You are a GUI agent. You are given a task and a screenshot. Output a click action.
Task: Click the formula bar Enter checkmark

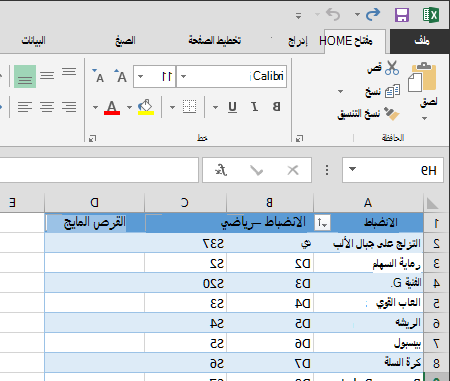coord(256,170)
